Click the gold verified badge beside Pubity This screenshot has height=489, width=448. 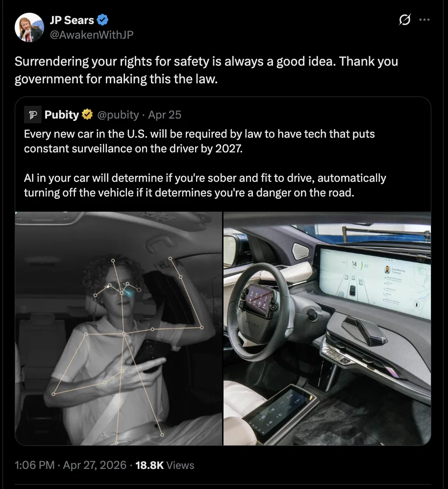point(87,115)
